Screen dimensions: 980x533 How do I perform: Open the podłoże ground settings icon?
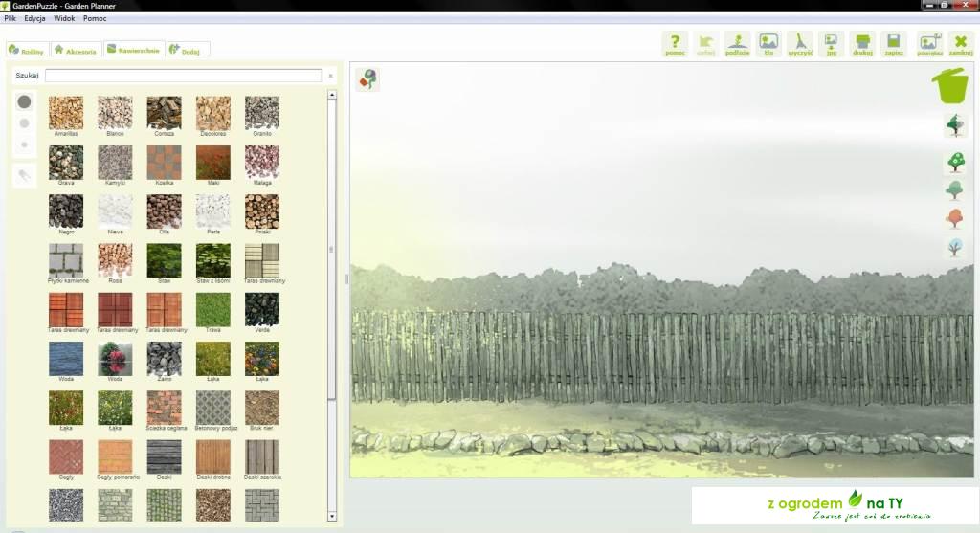(x=737, y=43)
